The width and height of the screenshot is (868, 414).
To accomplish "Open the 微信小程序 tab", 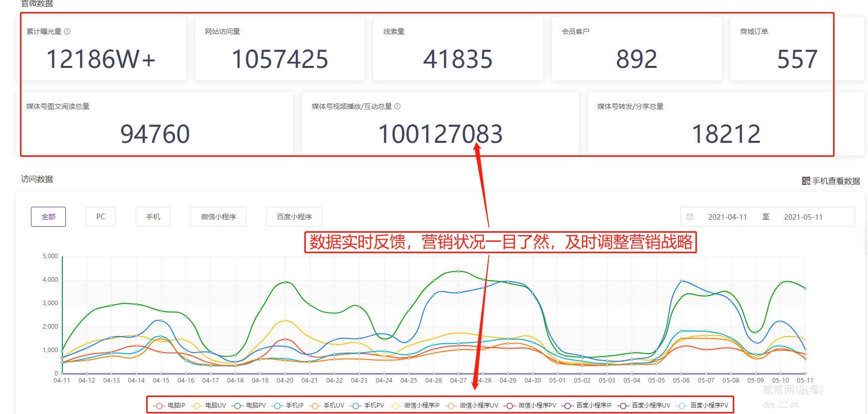I will tap(218, 217).
